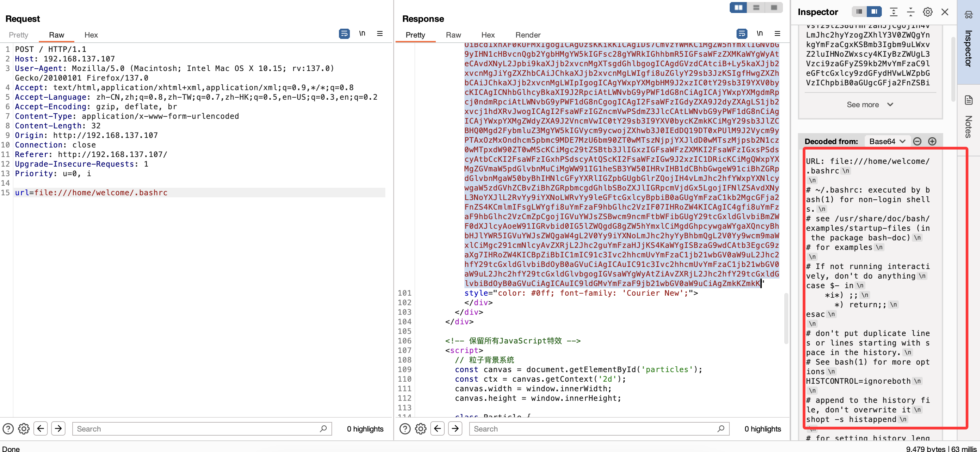Image resolution: width=980 pixels, height=452 pixels.
Task: Toggle non-printable characters in Response panel
Action: tap(759, 34)
